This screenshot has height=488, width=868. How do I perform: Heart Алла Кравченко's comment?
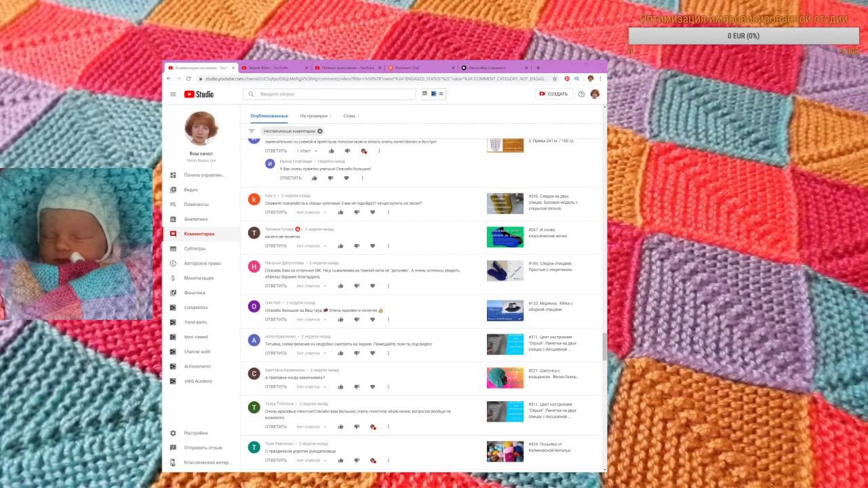372,353
